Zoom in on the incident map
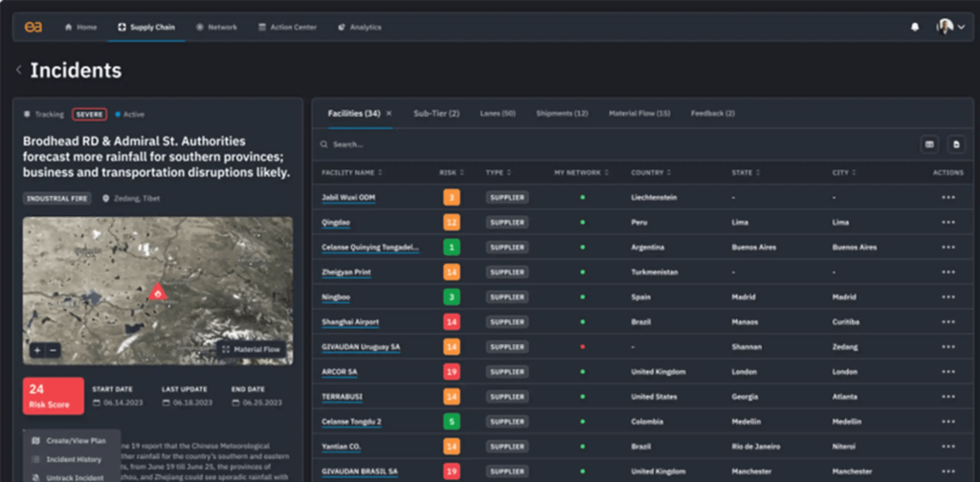Image resolution: width=980 pixels, height=482 pixels. coord(37,350)
